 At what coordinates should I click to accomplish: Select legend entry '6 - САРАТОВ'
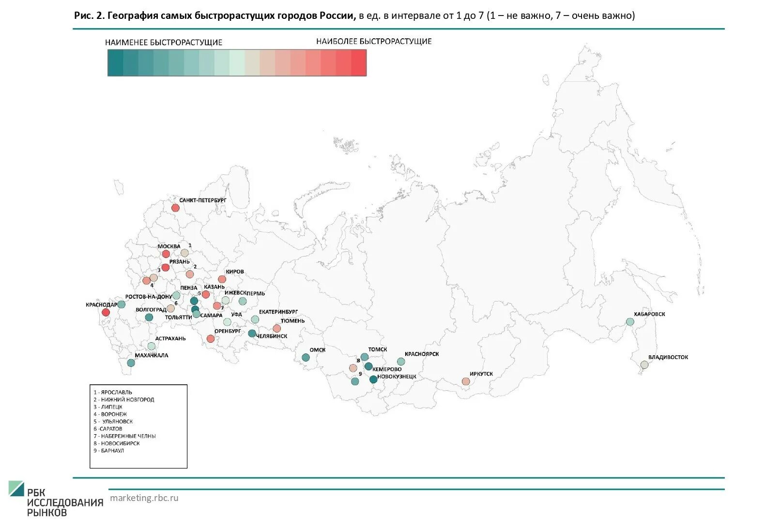pyautogui.click(x=108, y=429)
